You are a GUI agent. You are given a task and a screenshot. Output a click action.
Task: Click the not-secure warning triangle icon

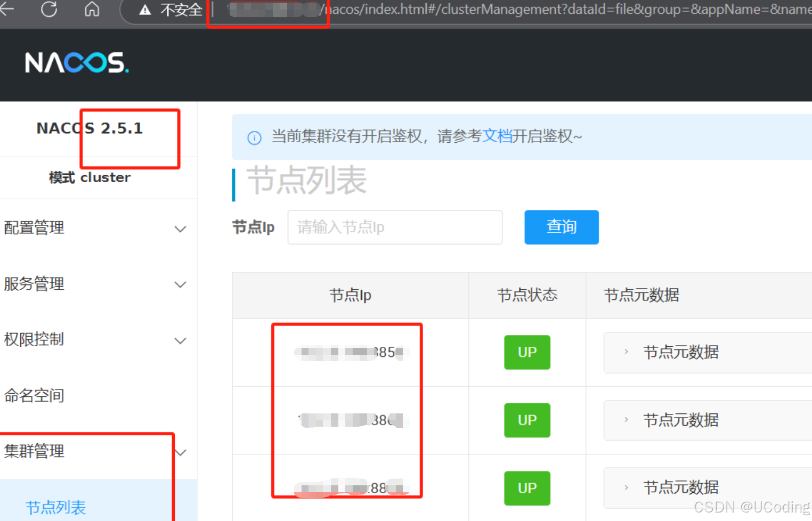click(145, 10)
